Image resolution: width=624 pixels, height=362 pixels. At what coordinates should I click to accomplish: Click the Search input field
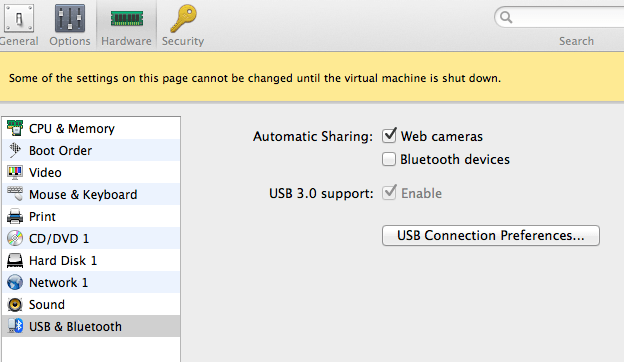[x=565, y=17]
